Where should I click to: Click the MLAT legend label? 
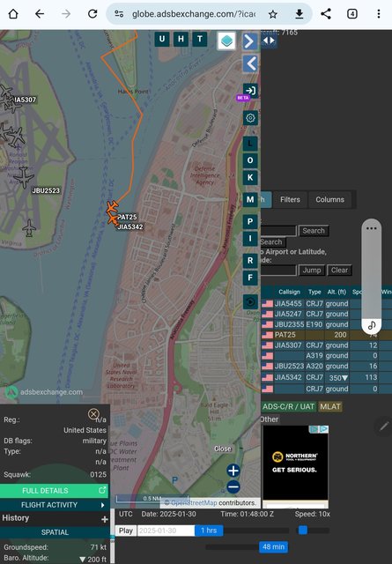(x=330, y=407)
